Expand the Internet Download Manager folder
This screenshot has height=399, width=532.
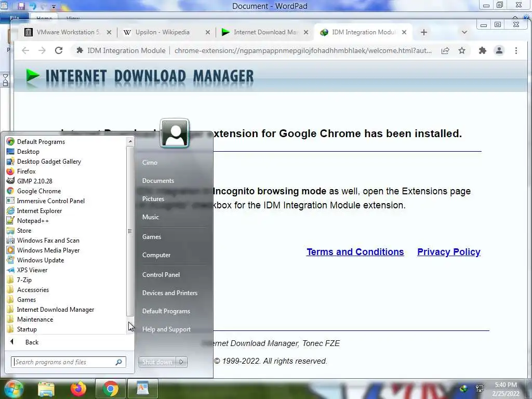tap(55, 310)
